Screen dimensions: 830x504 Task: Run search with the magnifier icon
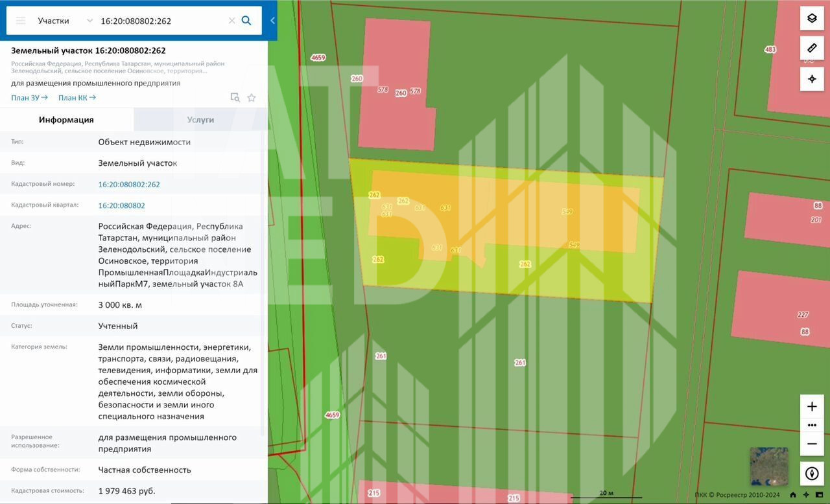[246, 21]
